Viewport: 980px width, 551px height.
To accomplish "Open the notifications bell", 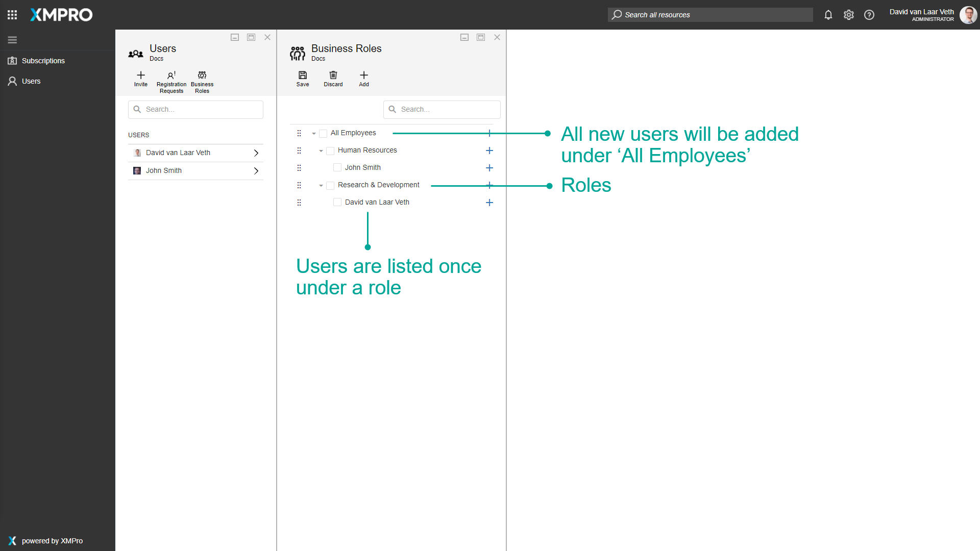I will 828,15.
